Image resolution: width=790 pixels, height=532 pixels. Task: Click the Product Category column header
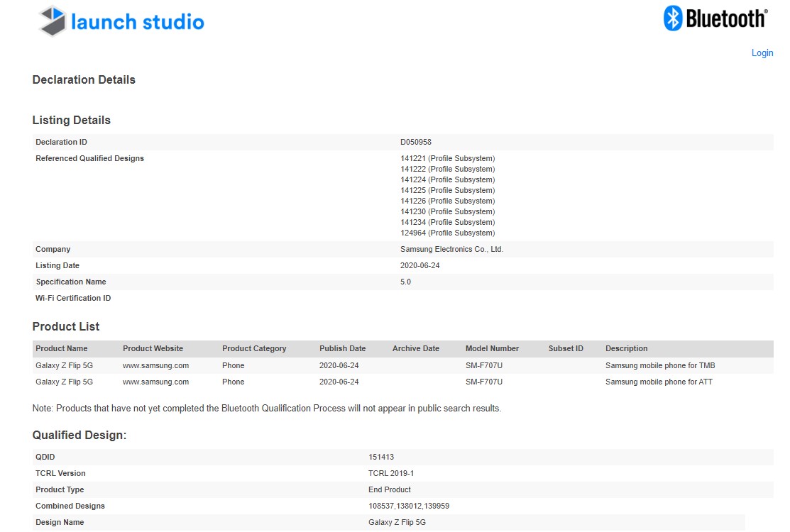tap(254, 348)
